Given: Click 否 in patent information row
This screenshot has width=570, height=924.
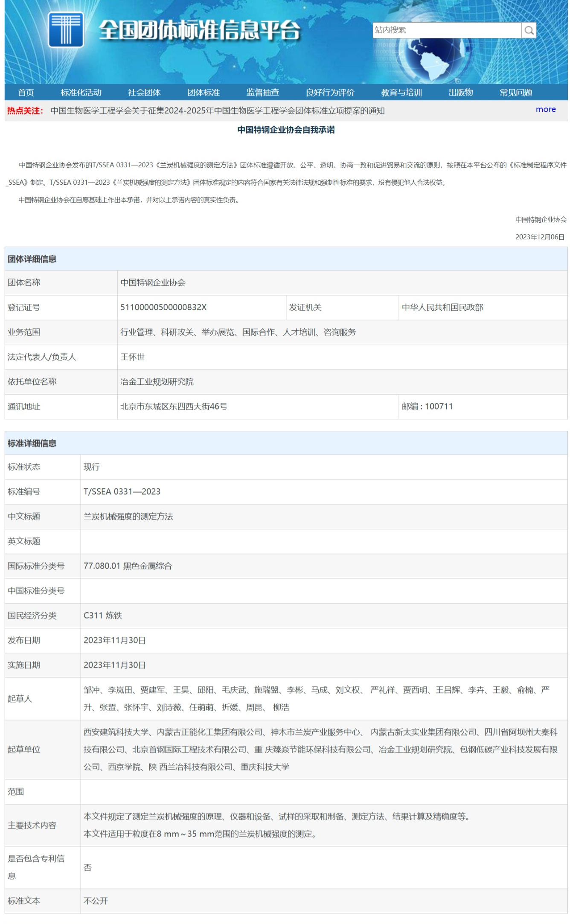Looking at the screenshot, I should tap(87, 867).
